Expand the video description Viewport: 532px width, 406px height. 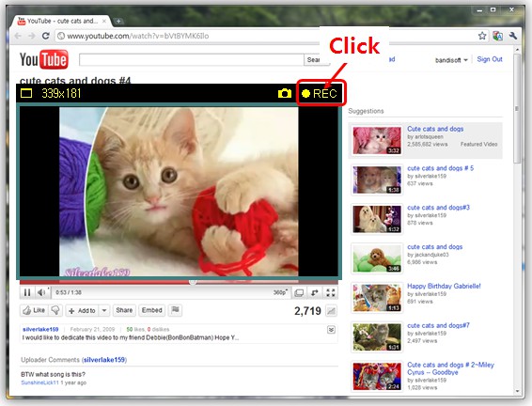point(331,329)
